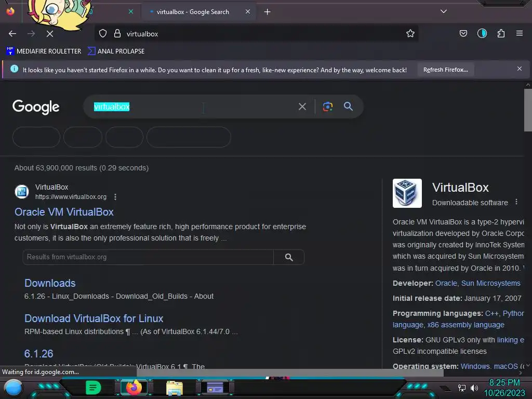Image resolution: width=532 pixels, height=399 pixels.
Task: Open the Oracle developer link
Action: (446, 283)
